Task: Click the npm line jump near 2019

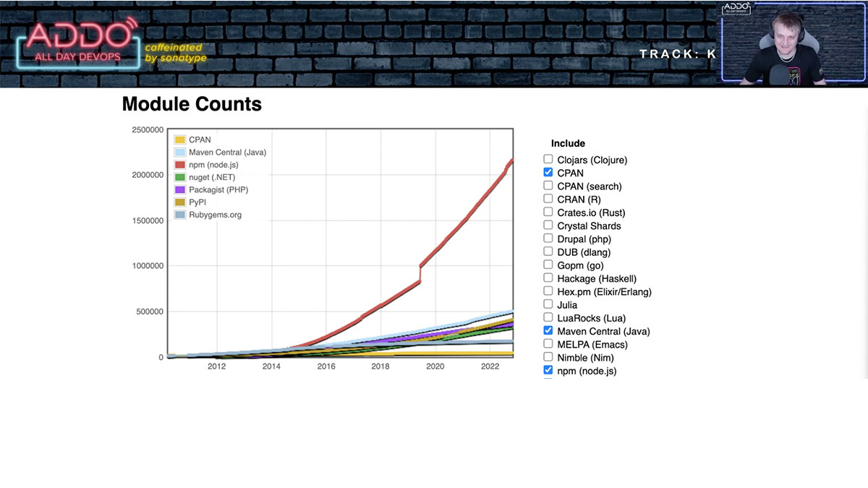Action: coord(421,273)
